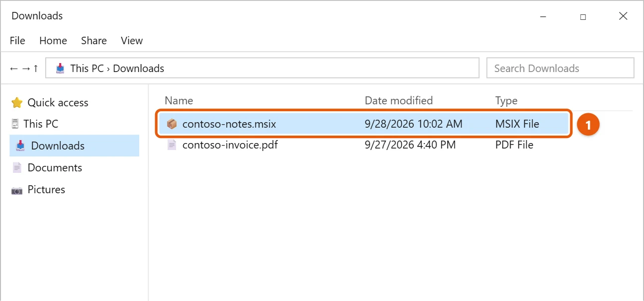The width and height of the screenshot is (644, 301).
Task: Open the View ribbon tab
Action: coord(132,41)
